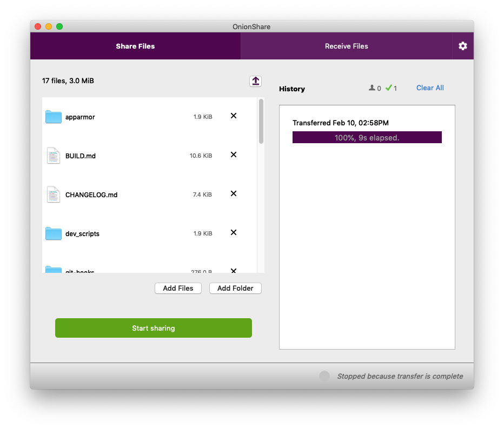
Task: Click the CHANGELOG.md file icon
Action: tap(53, 195)
